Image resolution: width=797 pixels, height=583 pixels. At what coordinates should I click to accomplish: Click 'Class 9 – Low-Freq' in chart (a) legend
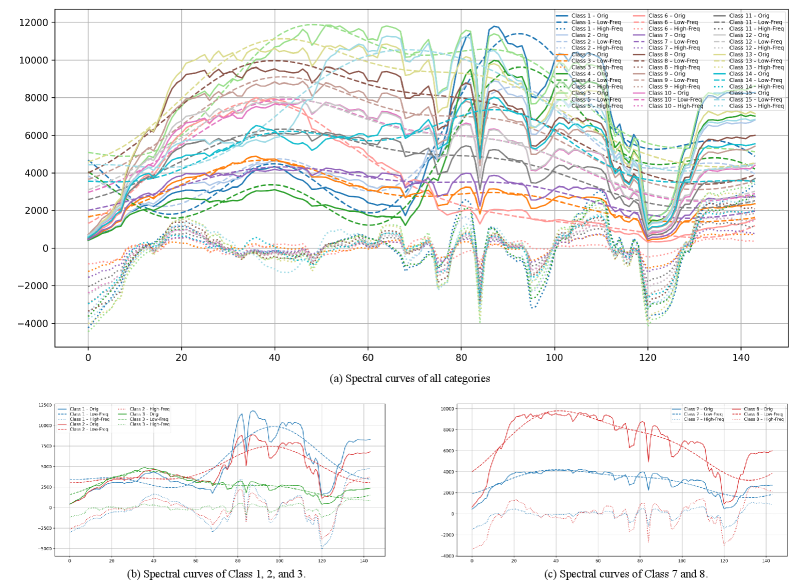pyautogui.click(x=673, y=80)
